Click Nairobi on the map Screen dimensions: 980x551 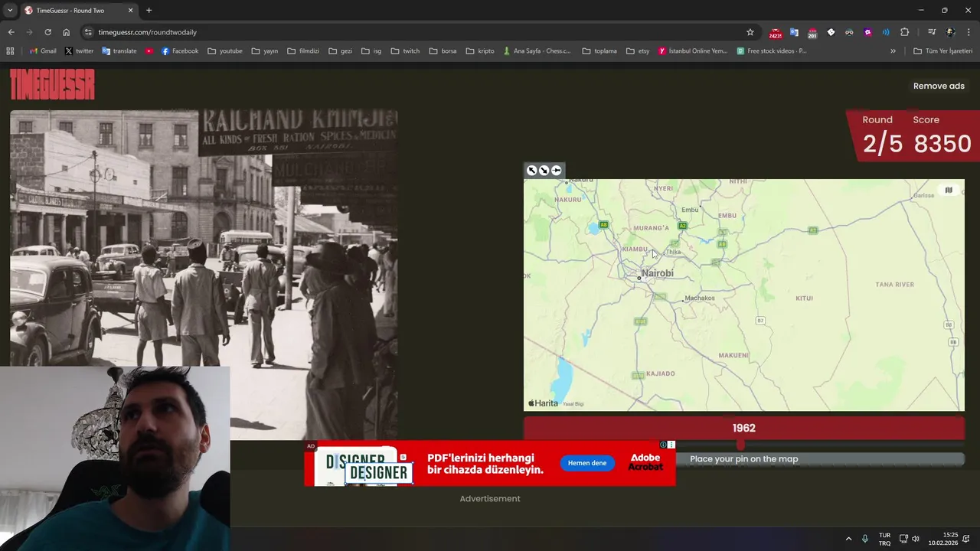[658, 273]
